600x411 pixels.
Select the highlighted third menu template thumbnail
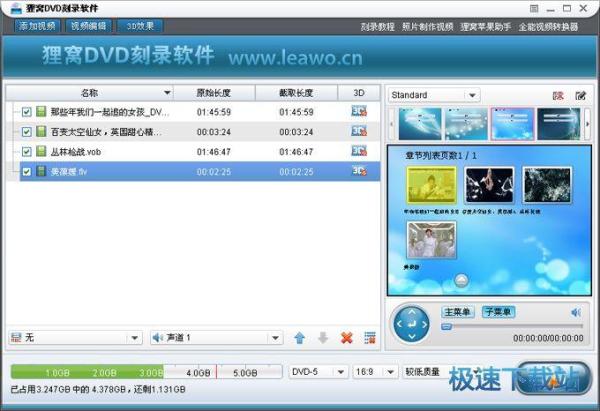click(x=512, y=124)
